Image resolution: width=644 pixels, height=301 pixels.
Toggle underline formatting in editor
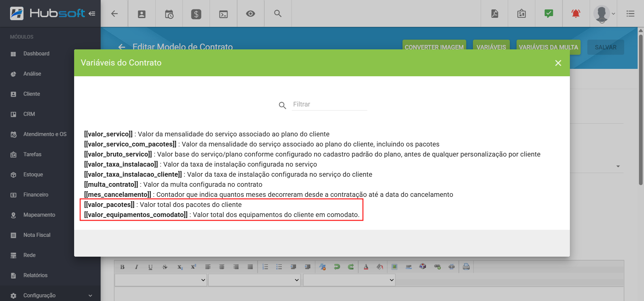[x=150, y=267]
